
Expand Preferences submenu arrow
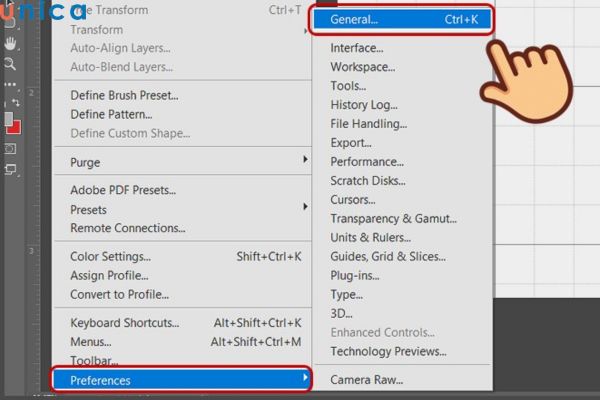(x=305, y=377)
